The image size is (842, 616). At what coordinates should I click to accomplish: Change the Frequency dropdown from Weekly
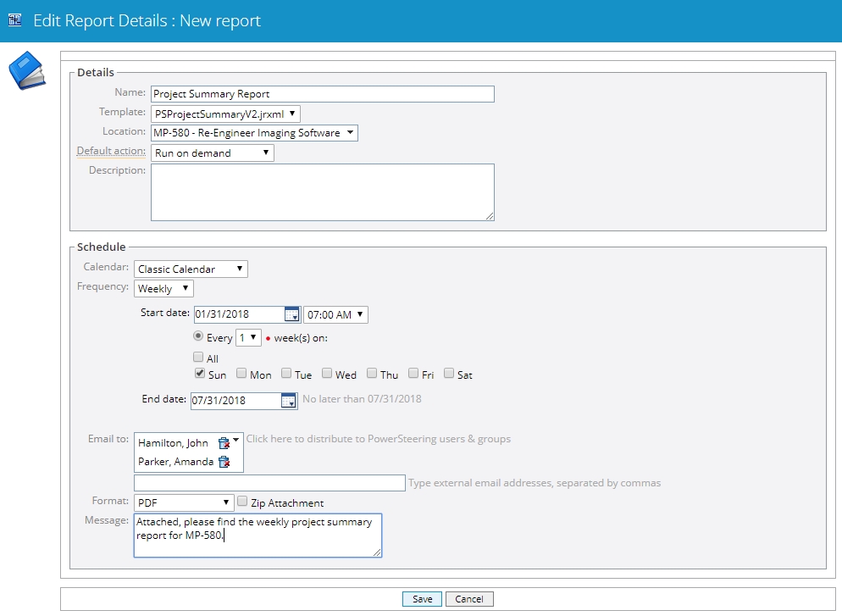click(x=163, y=289)
